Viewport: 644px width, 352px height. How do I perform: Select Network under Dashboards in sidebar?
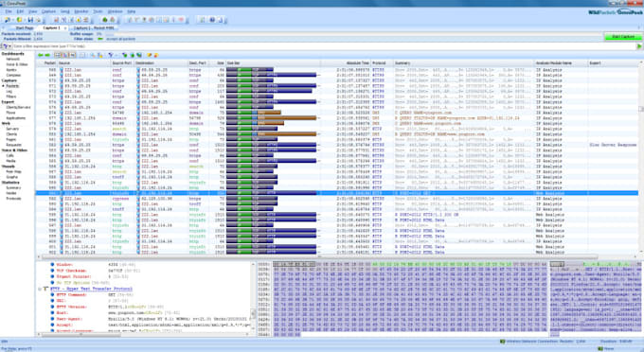[13, 59]
